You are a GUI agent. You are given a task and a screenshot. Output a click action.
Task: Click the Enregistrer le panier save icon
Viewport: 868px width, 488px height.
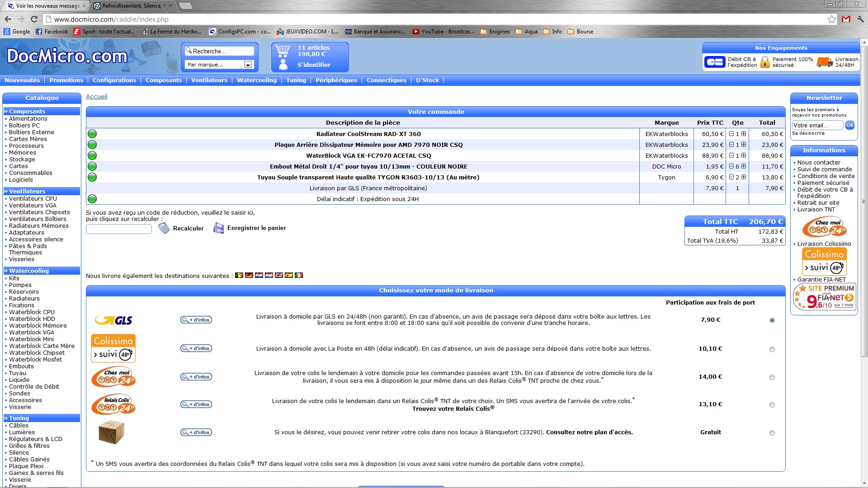click(x=219, y=228)
